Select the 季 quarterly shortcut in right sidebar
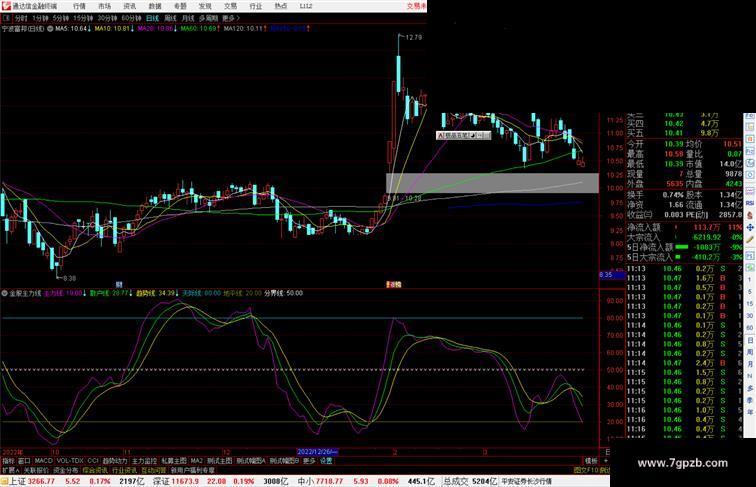The height and width of the screenshot is (487, 756). click(750, 400)
